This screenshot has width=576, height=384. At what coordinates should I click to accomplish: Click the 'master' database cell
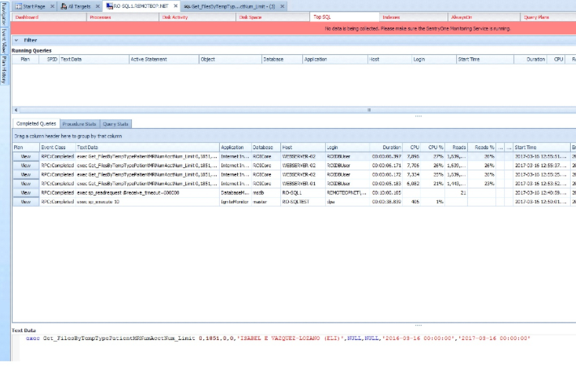[266, 202]
